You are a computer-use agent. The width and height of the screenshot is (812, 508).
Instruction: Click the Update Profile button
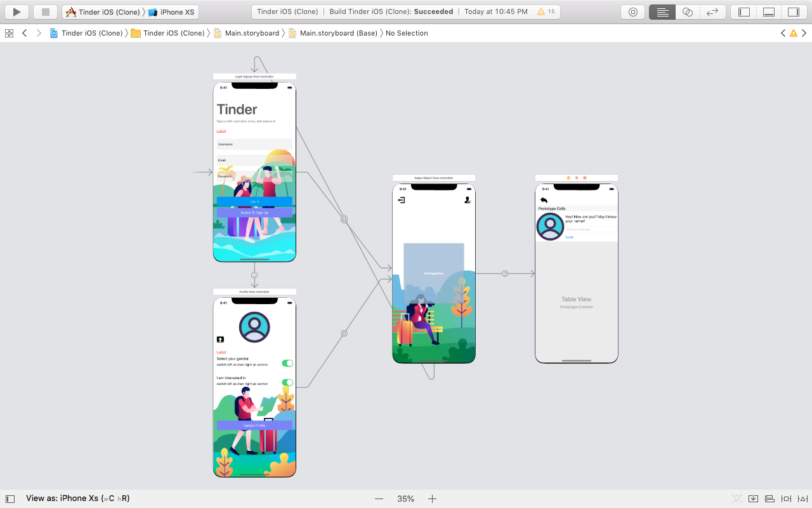pos(254,425)
